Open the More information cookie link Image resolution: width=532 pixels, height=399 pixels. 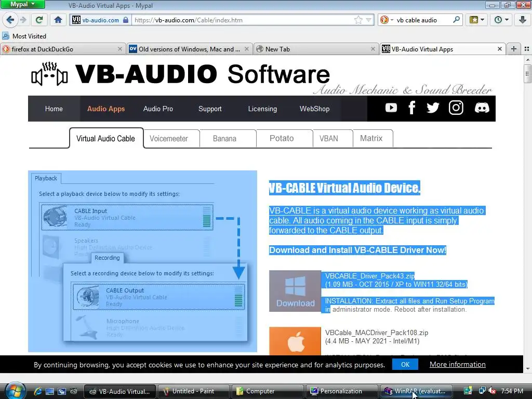click(x=457, y=364)
